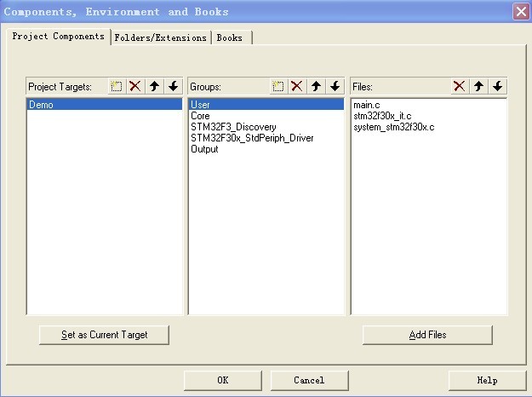The width and height of the screenshot is (532, 397).
Task: Move project target up arrow
Action: [x=154, y=86]
